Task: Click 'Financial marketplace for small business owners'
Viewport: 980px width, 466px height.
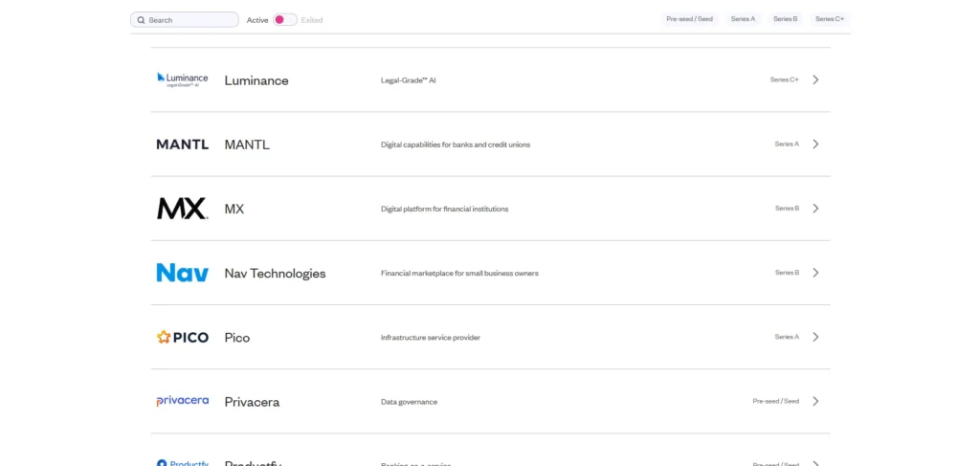Action: click(459, 274)
